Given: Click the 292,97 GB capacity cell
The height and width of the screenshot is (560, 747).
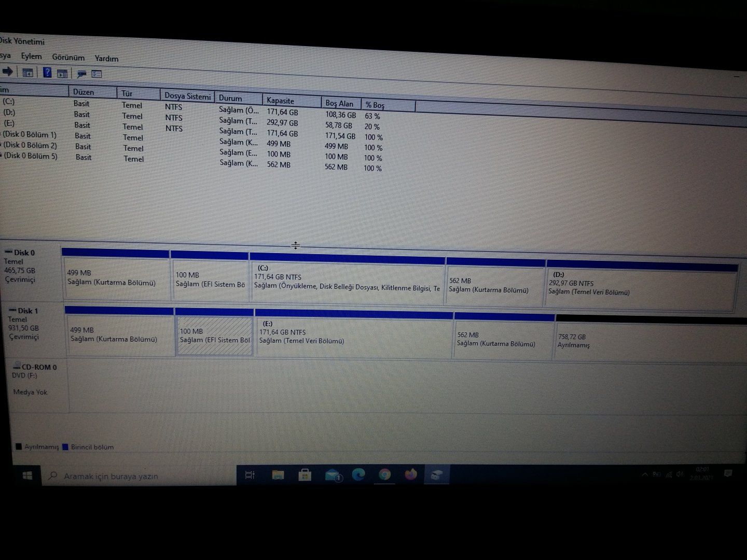Looking at the screenshot, I should [x=282, y=123].
